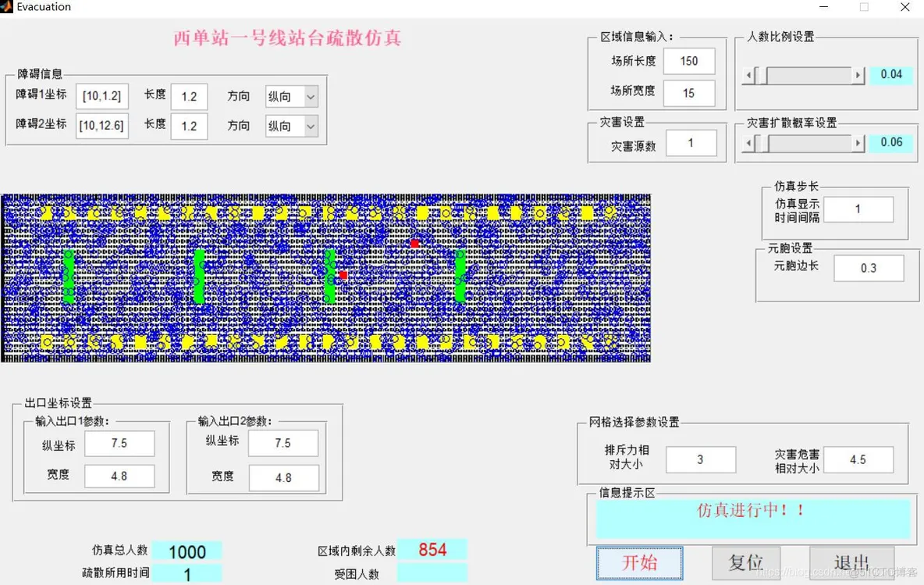This screenshot has height=585, width=924.
Task: Click the 开始 start button
Action: click(639, 562)
